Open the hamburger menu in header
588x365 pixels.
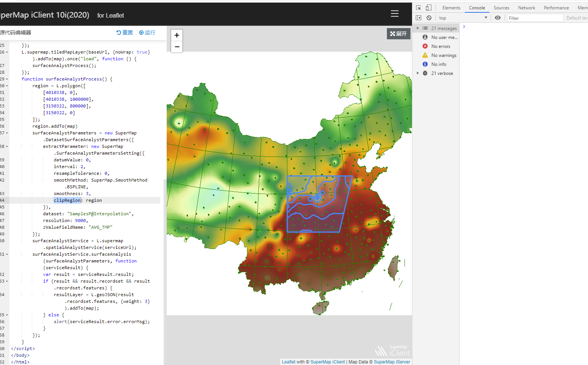395,14
